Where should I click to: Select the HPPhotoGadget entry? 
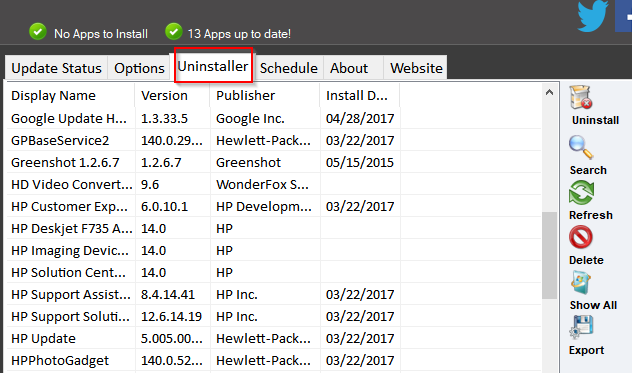click(x=274, y=360)
